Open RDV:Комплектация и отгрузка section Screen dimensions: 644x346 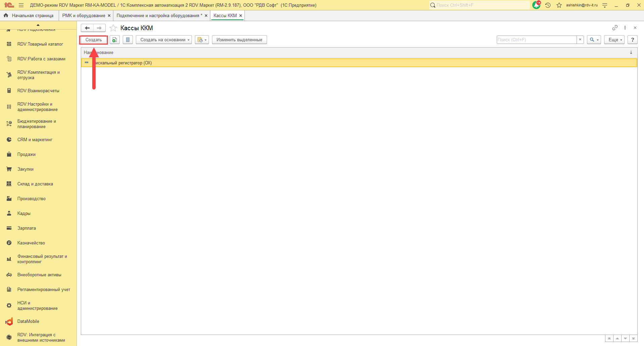click(38, 75)
